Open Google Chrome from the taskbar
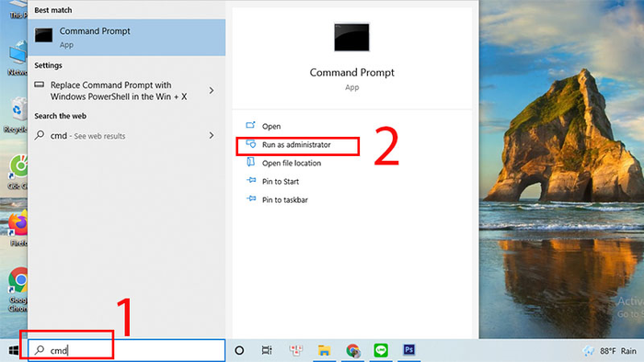This screenshot has width=644, height=362. click(x=352, y=351)
